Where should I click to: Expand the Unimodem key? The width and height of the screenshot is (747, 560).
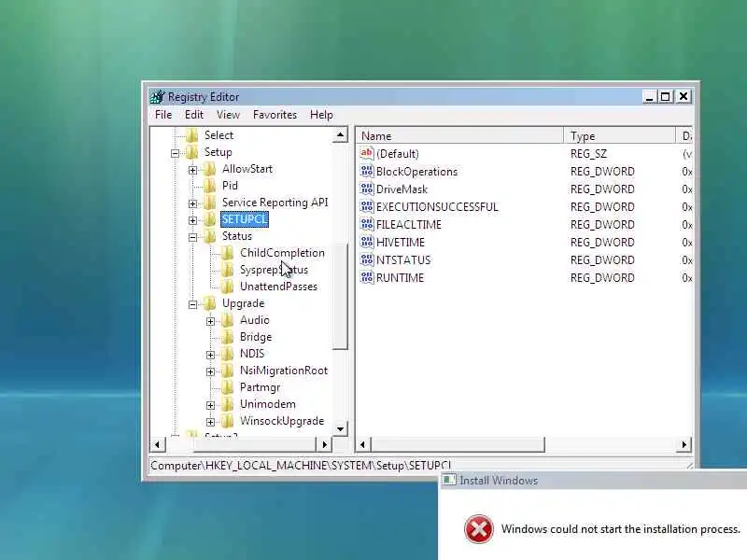(211, 405)
